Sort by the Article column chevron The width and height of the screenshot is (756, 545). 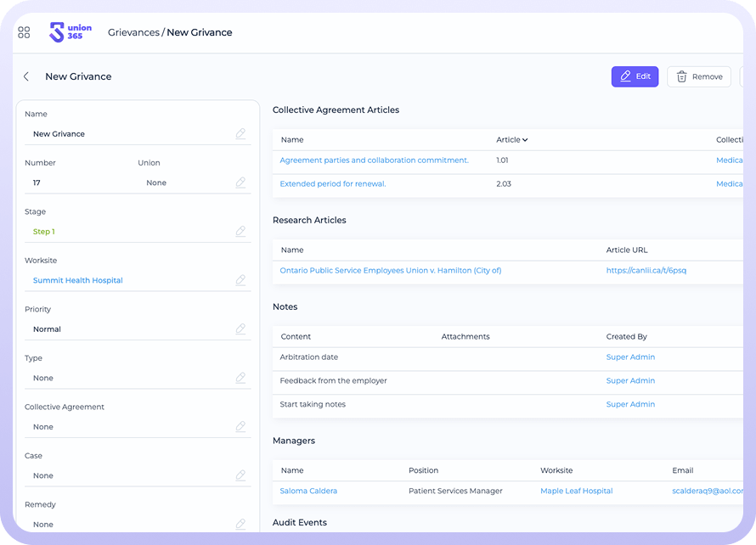pyautogui.click(x=525, y=140)
